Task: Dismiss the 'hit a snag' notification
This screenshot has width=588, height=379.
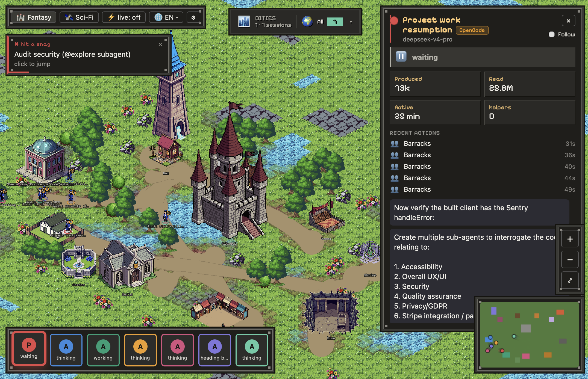Action: tap(160, 44)
